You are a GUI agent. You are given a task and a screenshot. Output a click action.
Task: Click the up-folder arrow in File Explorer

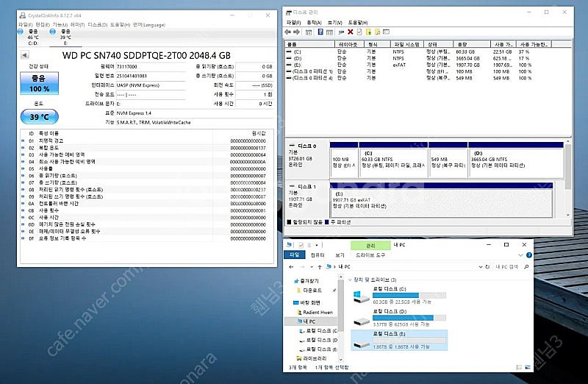[320, 267]
